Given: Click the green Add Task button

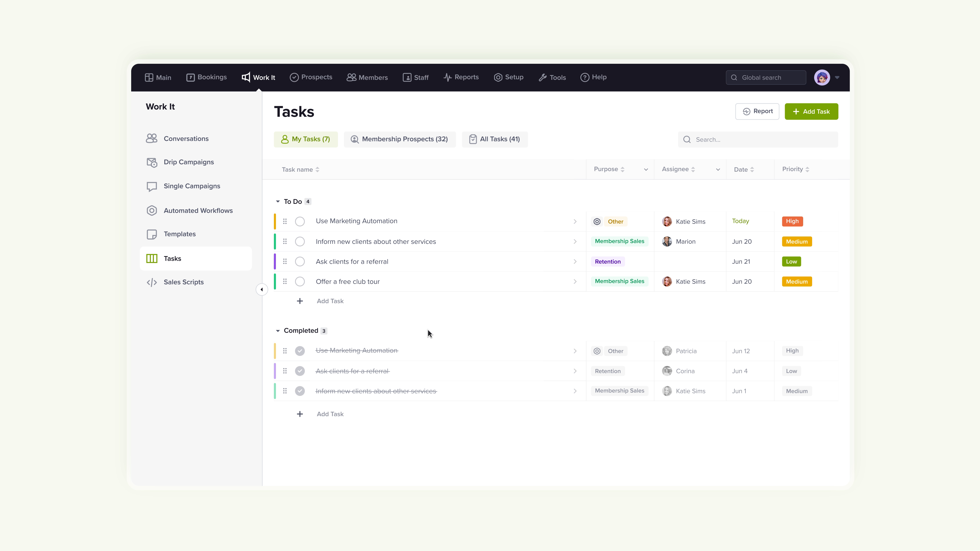Looking at the screenshot, I should point(811,111).
